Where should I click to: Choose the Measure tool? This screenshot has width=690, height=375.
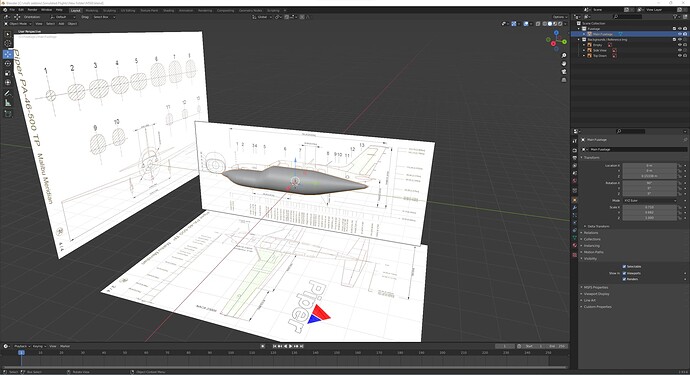click(x=8, y=103)
